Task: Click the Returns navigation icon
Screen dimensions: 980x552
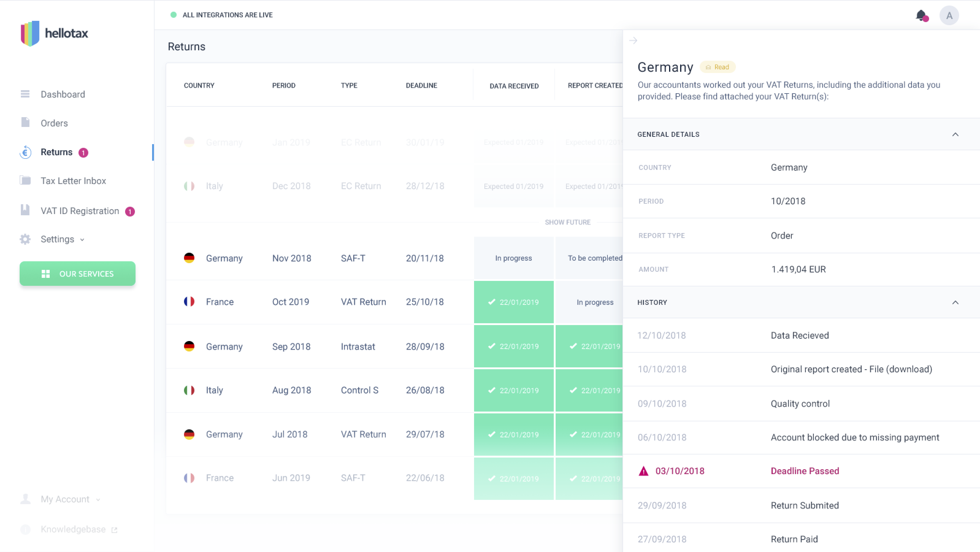Action: [25, 151]
